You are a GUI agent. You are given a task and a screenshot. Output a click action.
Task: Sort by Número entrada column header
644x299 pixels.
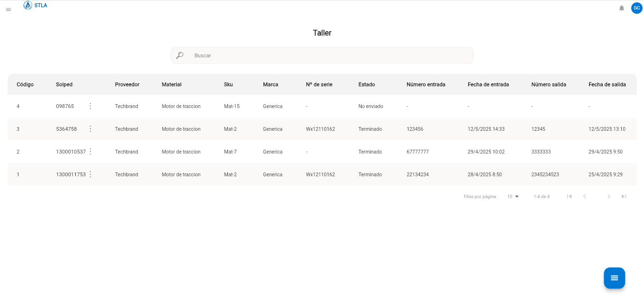click(426, 84)
